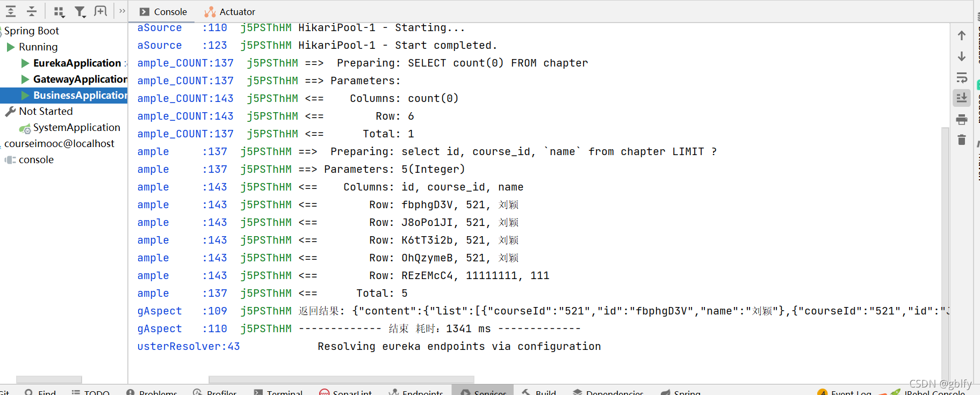Open the TODO tool window
The image size is (980, 395).
click(x=91, y=392)
